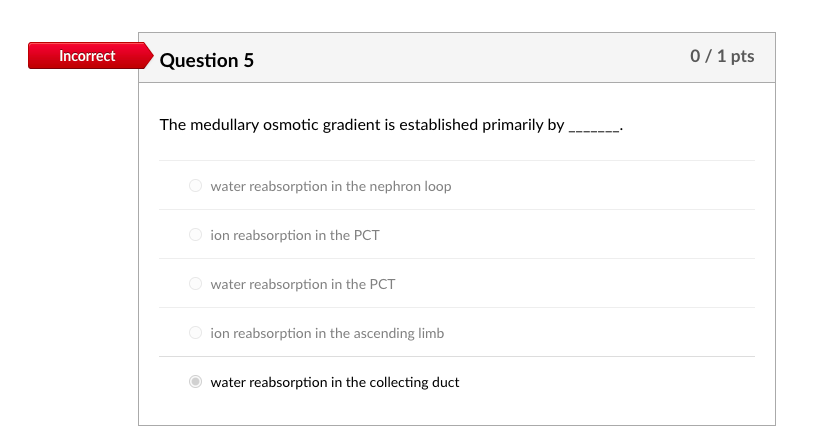Choose the 'ion reabsorption in the PCT' radio button
The image size is (832, 446).
(x=195, y=235)
